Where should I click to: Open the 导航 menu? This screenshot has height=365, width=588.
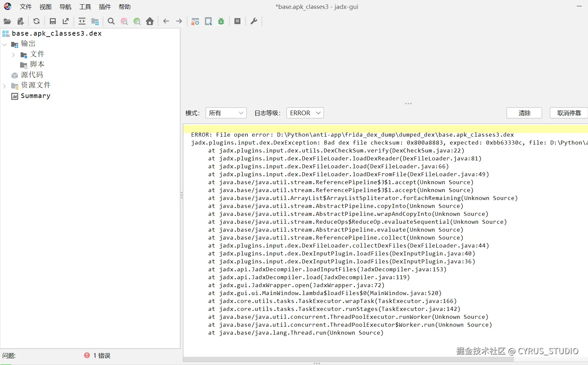click(x=65, y=7)
